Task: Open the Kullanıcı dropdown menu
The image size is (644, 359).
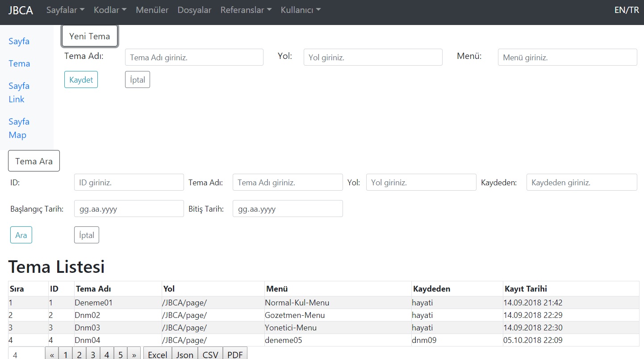Action: [x=300, y=10]
